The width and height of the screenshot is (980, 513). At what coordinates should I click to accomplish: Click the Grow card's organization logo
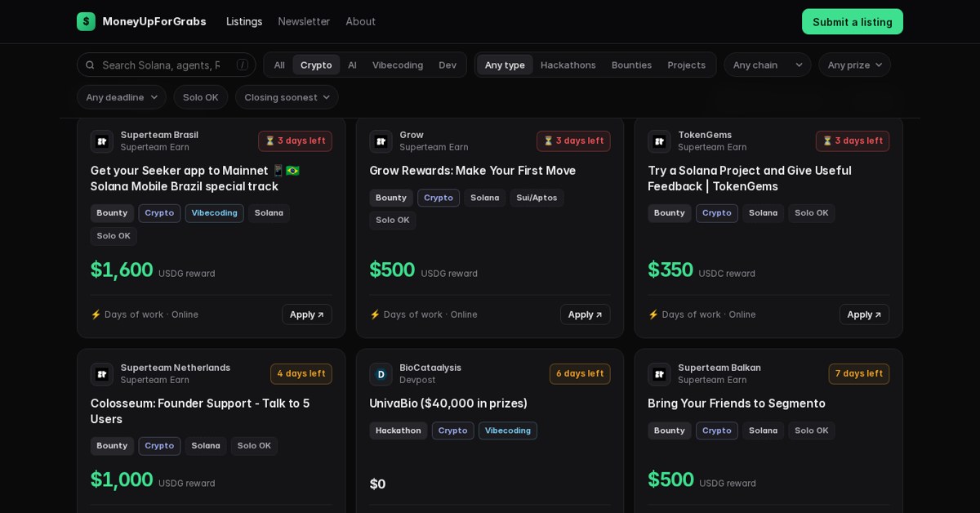click(x=381, y=141)
